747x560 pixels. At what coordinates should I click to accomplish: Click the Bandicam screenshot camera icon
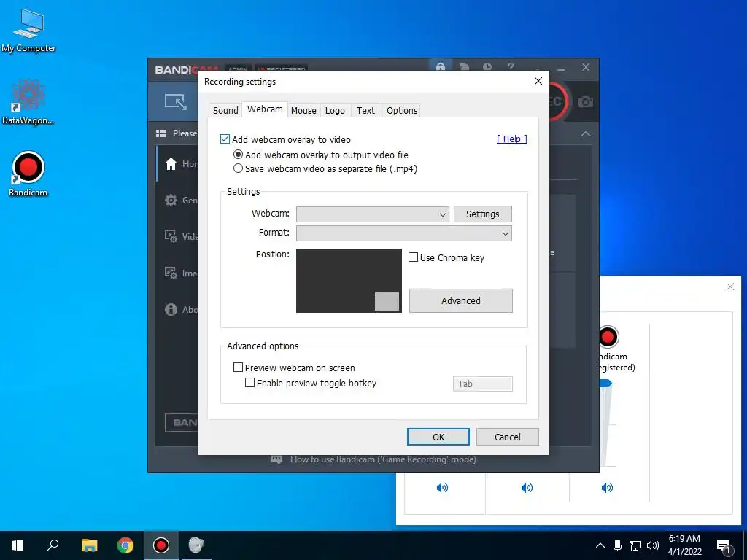586,101
